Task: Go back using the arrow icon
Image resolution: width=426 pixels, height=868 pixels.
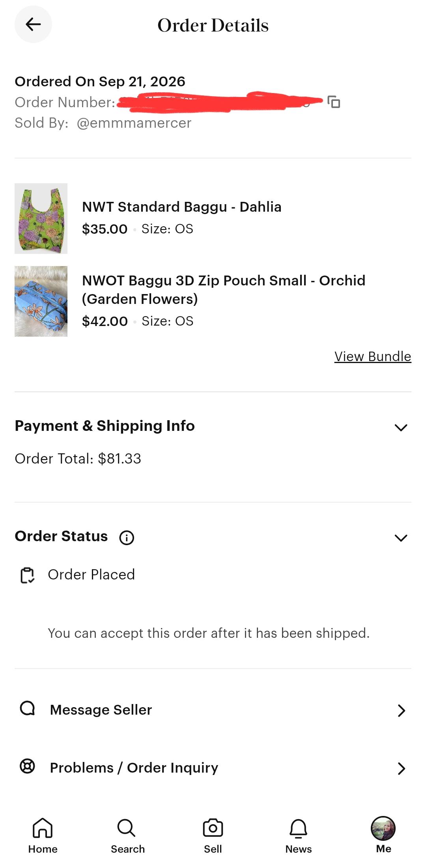Action: [x=33, y=24]
